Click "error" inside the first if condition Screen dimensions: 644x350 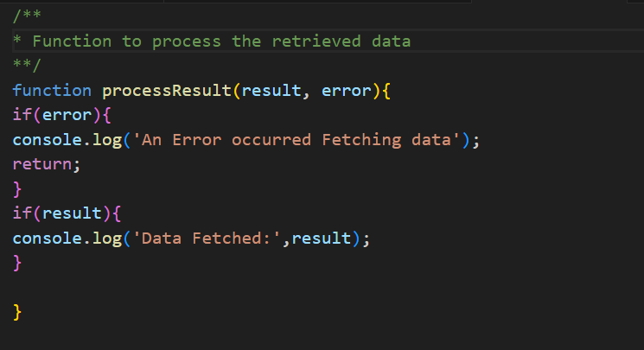[x=67, y=115]
